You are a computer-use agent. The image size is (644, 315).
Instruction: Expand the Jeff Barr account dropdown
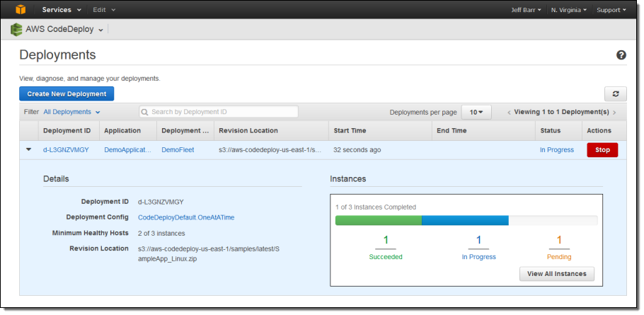(526, 10)
